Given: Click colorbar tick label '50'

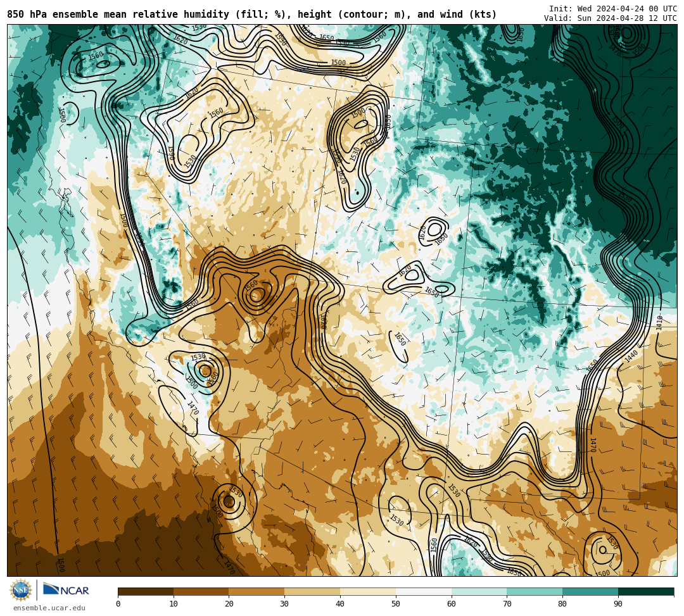Looking at the screenshot, I should pyautogui.click(x=396, y=604).
